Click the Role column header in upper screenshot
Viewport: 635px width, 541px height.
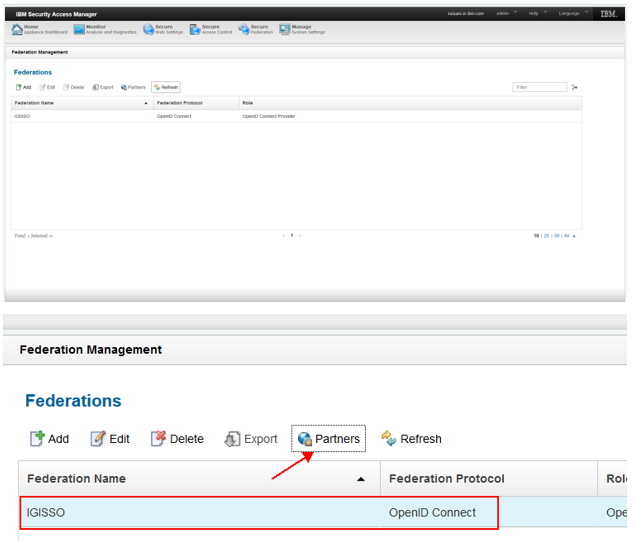tap(411, 103)
